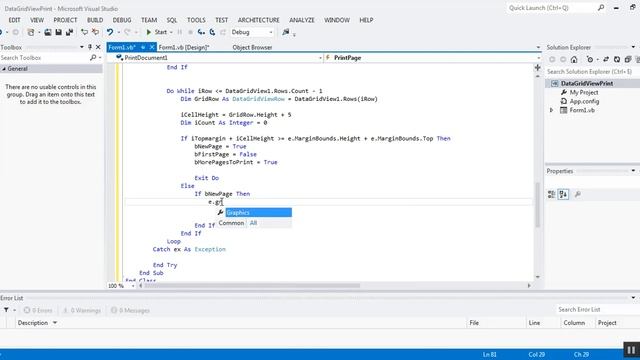The image size is (640, 360).
Task: Click the Quick Launch search magnifier icon
Action: click(601, 8)
